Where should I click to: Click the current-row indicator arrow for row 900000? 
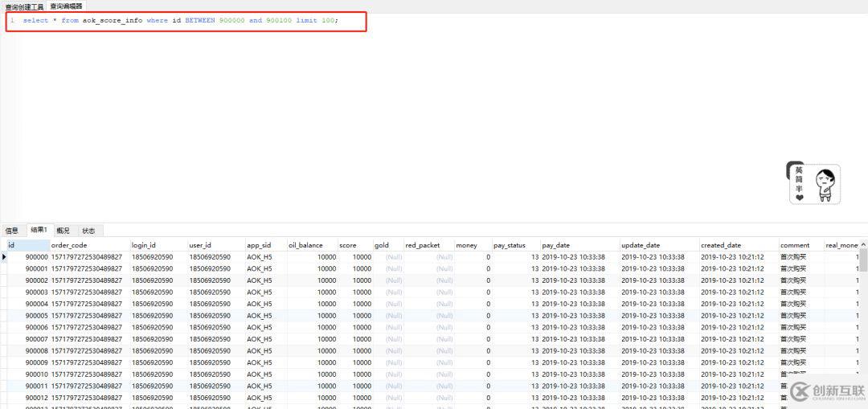[4, 257]
